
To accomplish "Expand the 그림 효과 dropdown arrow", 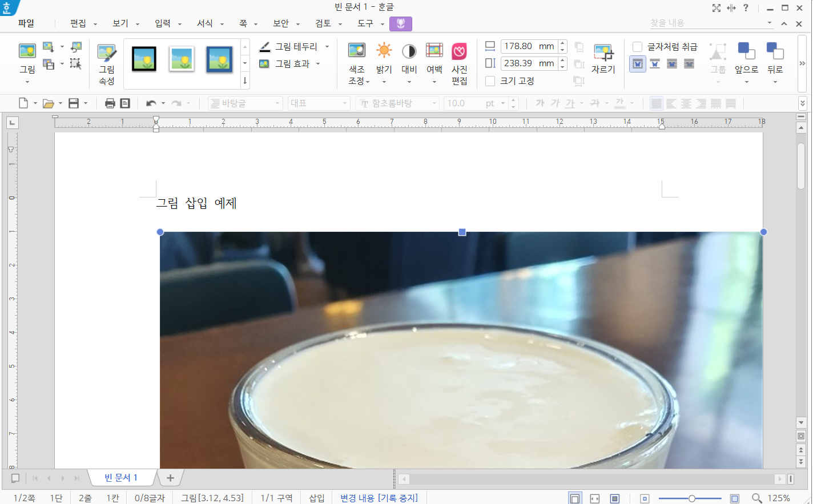I will [x=318, y=64].
